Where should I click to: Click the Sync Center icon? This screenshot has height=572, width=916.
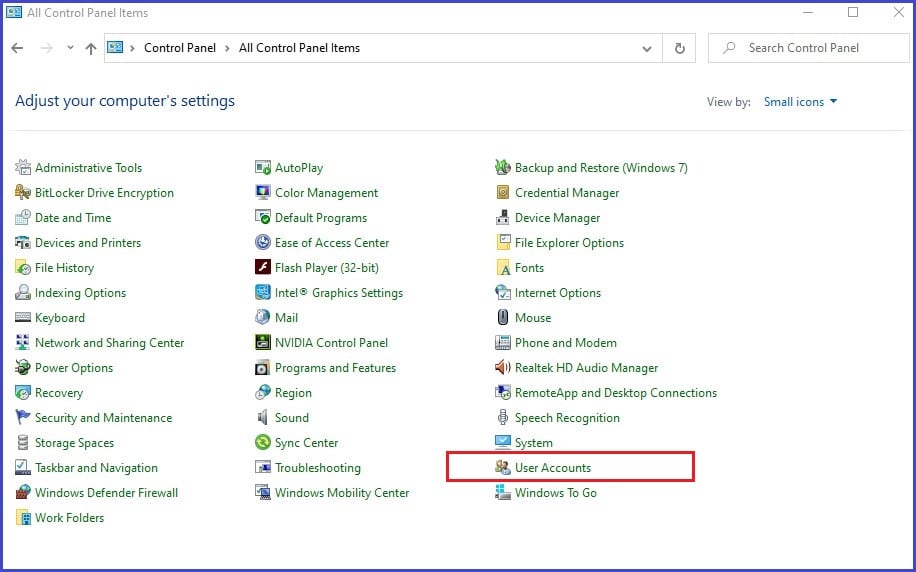(263, 443)
